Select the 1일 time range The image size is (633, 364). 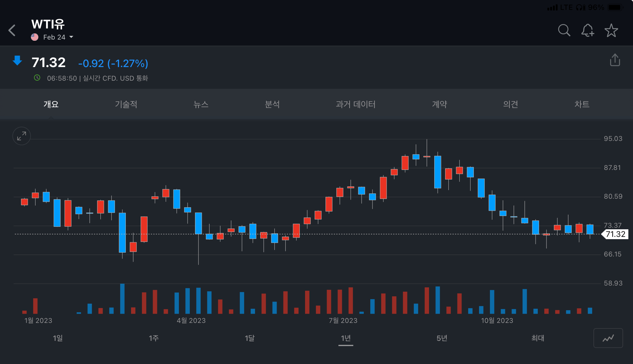[x=58, y=338]
